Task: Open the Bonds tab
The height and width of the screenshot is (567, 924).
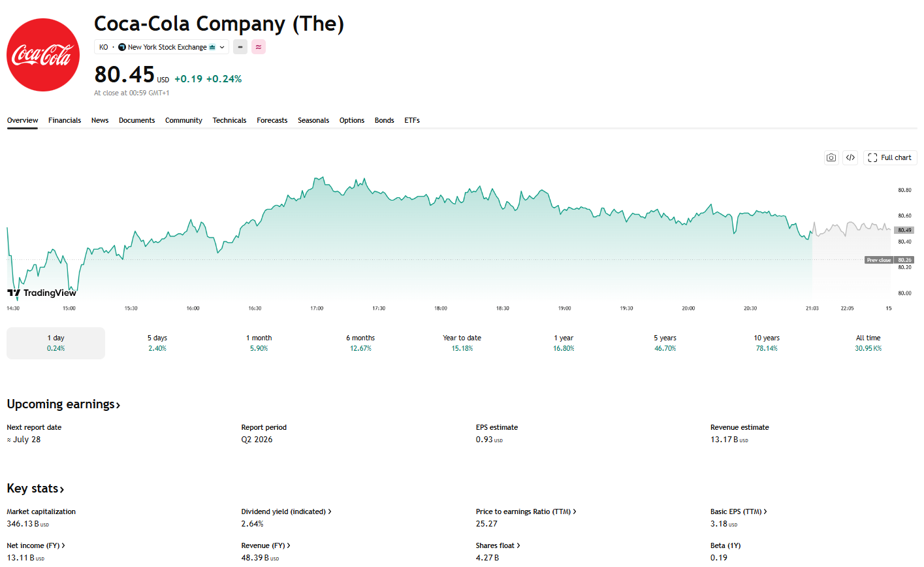Action: click(385, 120)
